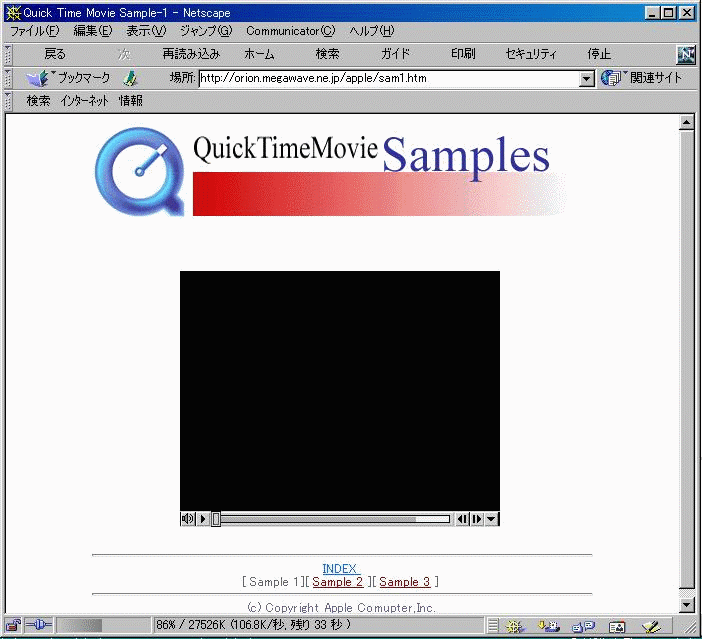Step QuickTime movie forward one frame
Viewport: 702px width, 639px height.
pyautogui.click(x=476, y=519)
